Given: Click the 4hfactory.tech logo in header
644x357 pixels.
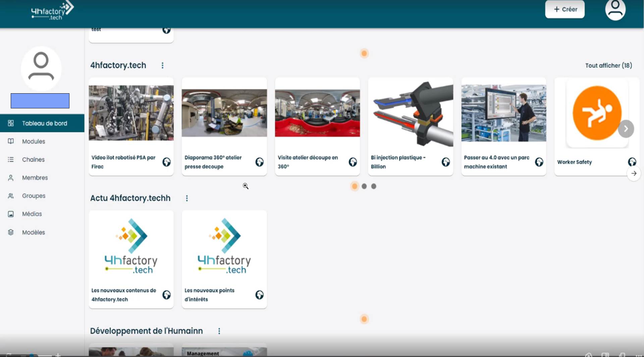Looking at the screenshot, I should [52, 11].
